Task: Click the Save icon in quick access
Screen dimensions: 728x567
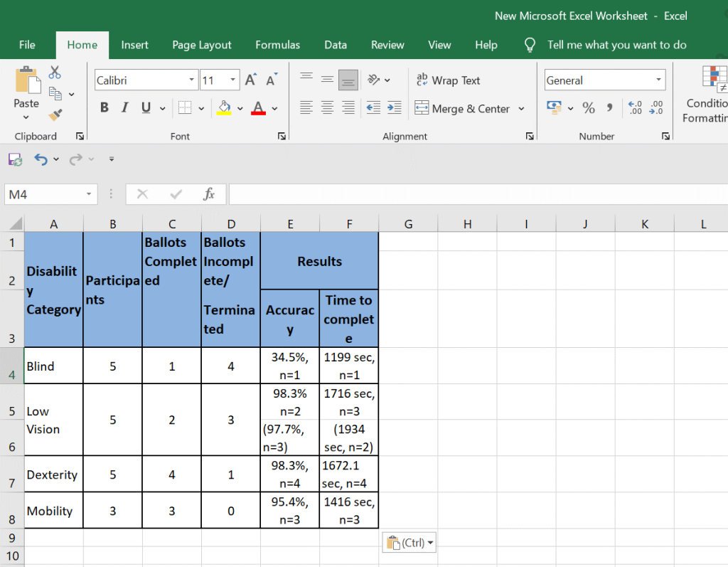Action: (15, 159)
